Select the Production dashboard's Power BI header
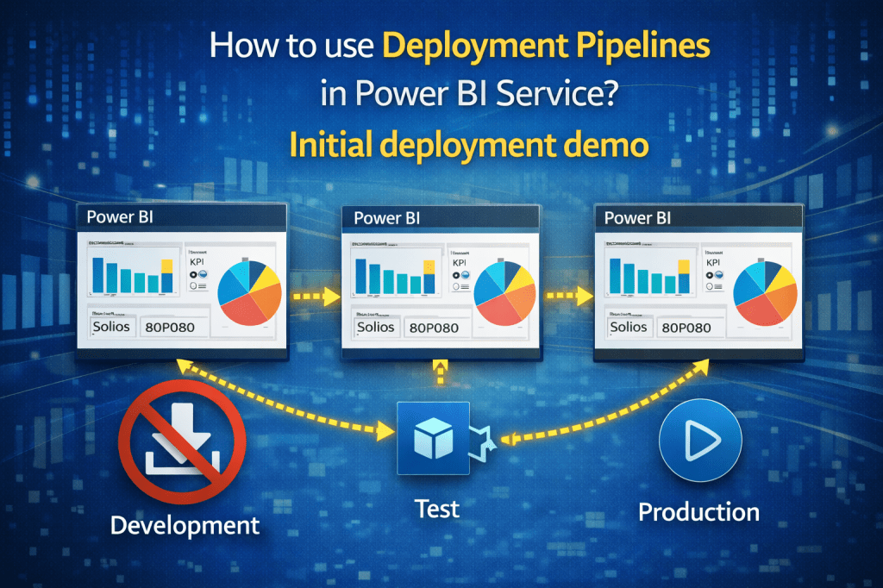This screenshot has width=883, height=588. [698, 218]
